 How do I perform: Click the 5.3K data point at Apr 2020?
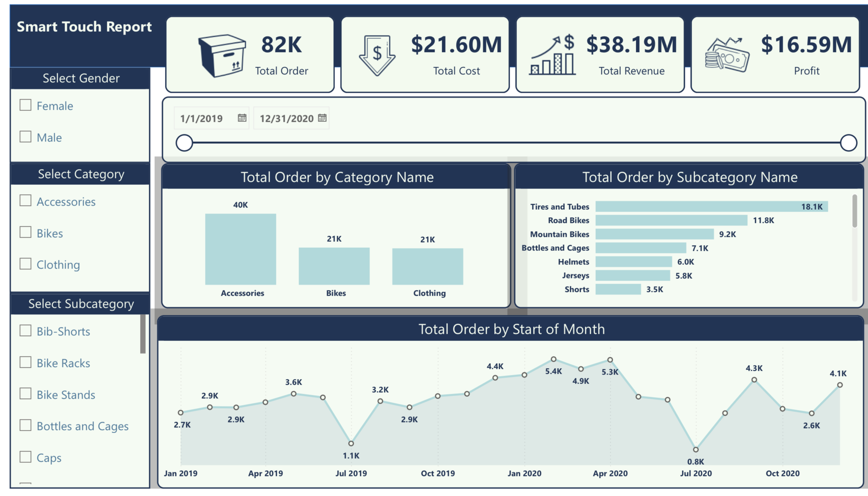[610, 360]
